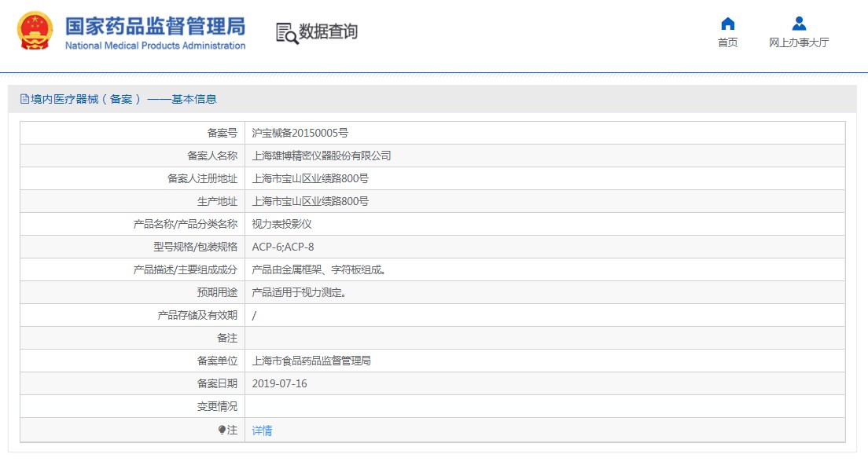Click the 网上办事大厅 user icon
868x469 pixels.
coord(799,24)
